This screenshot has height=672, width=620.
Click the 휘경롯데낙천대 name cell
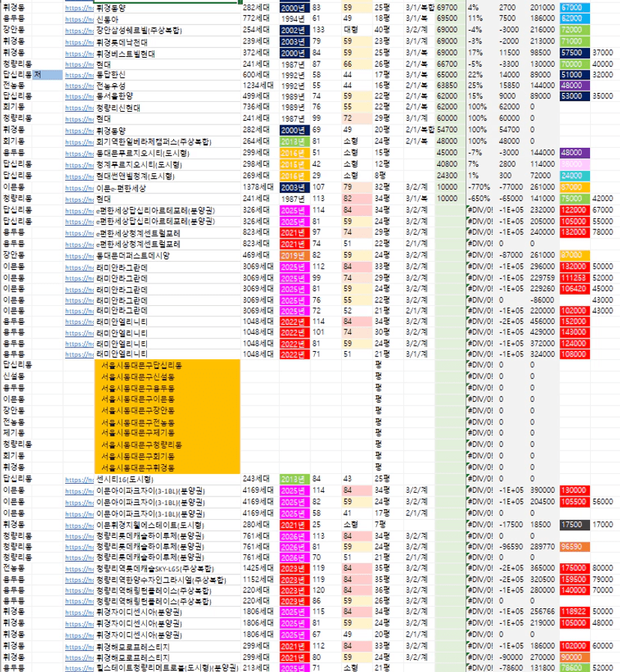[x=167, y=43]
